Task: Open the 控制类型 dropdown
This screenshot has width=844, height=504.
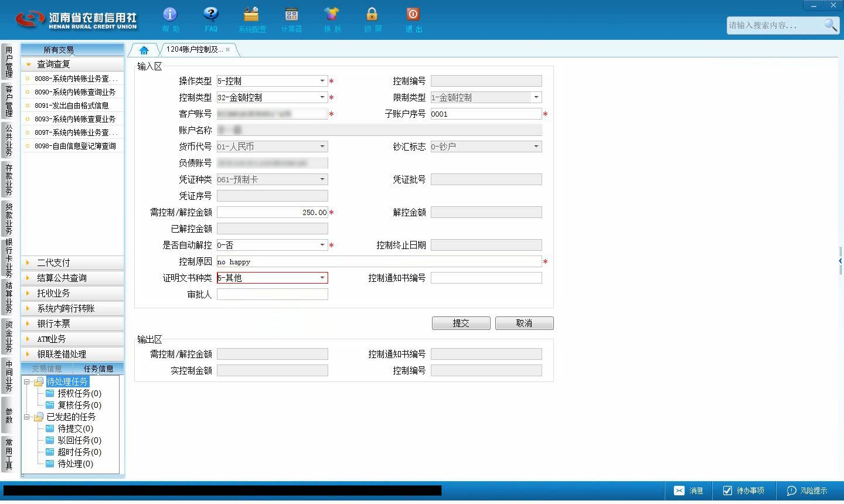Action: pyautogui.click(x=322, y=97)
